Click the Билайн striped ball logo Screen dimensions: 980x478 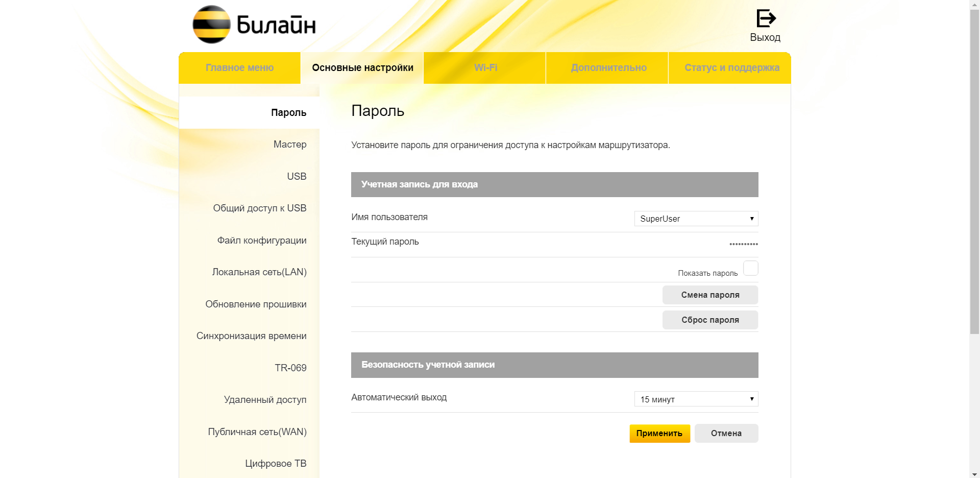211,24
